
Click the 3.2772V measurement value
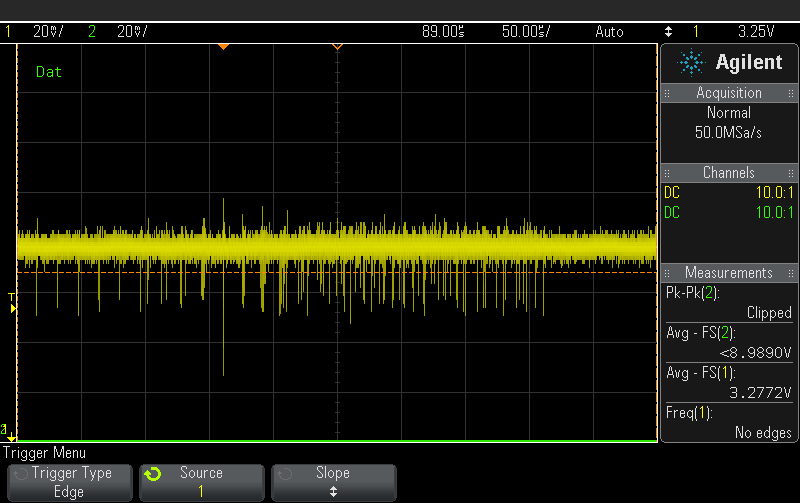click(760, 393)
